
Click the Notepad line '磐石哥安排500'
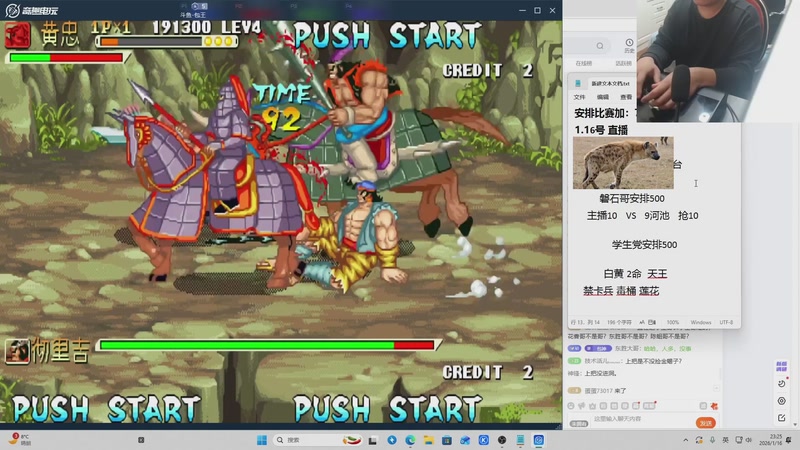pos(632,198)
